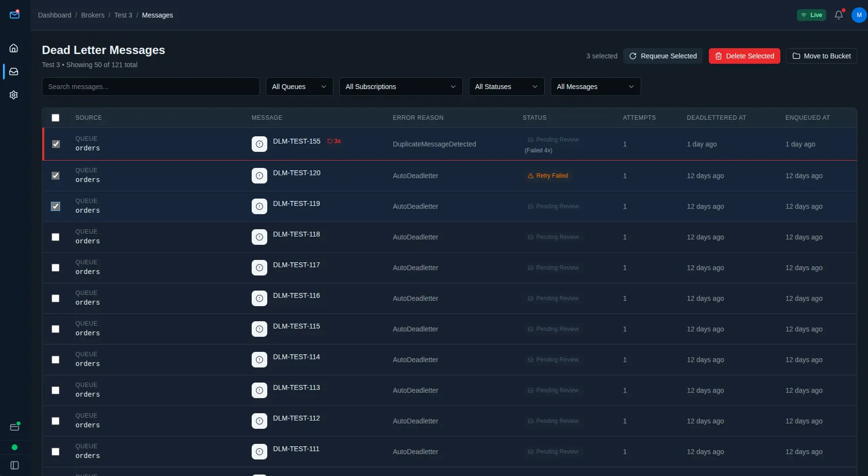Click the notification bell icon
Screen dimensions: 868x476
coord(838,15)
